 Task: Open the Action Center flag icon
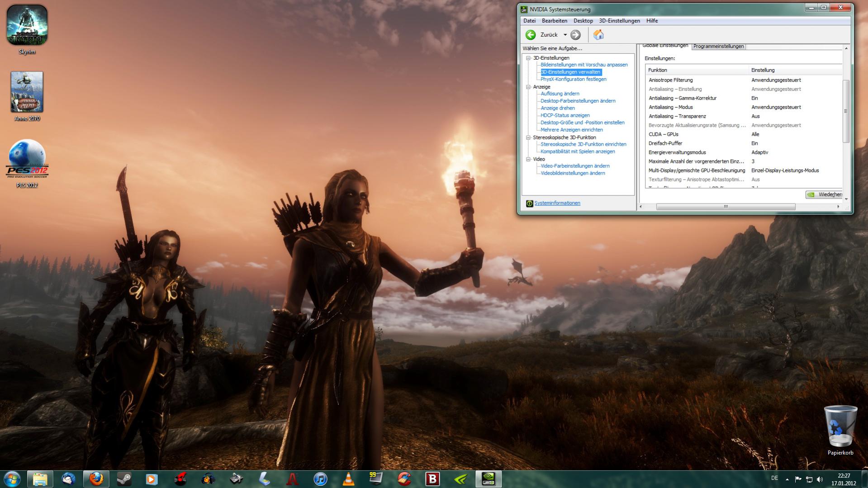(x=798, y=479)
